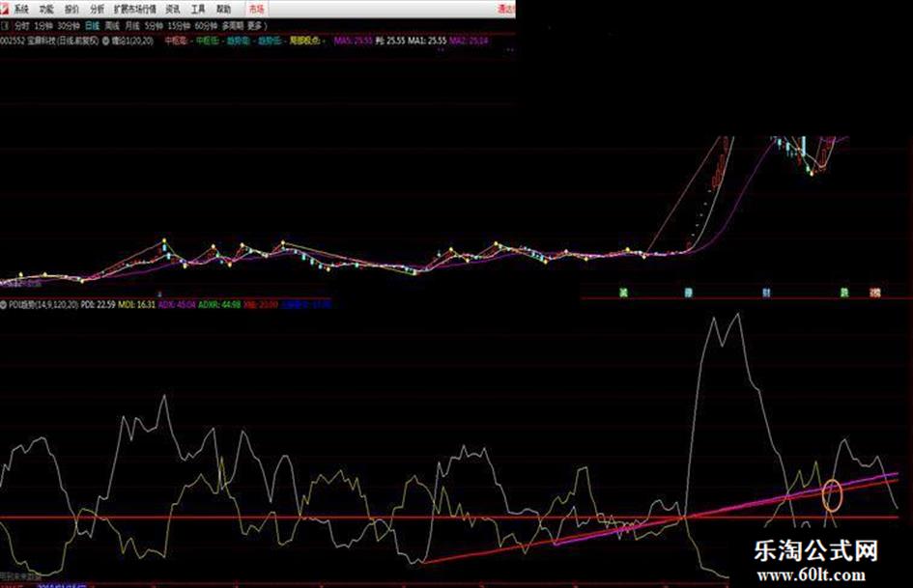Image resolution: width=913 pixels, height=588 pixels.
Task: Click the red app logo icon
Action: [5, 8]
